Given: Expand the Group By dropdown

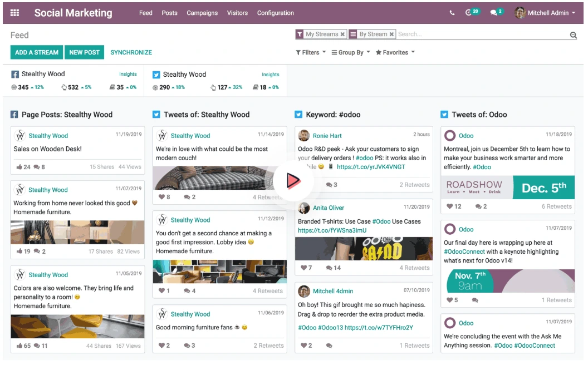Looking at the screenshot, I should [x=351, y=52].
